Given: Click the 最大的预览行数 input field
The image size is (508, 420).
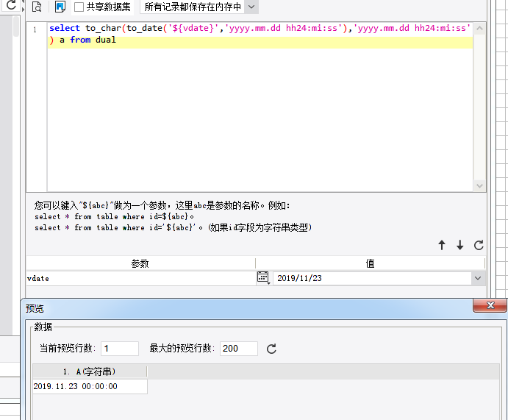Looking at the screenshot, I should tap(239, 349).
